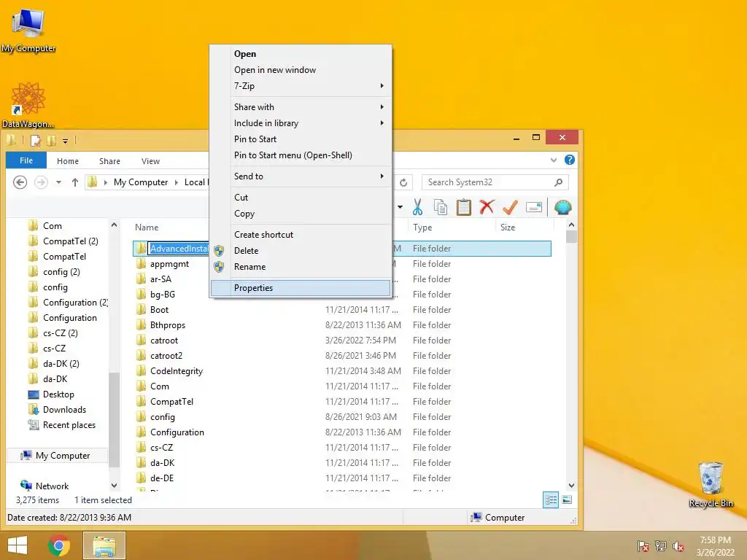
Task: Select Network in navigation pane
Action: [52, 486]
